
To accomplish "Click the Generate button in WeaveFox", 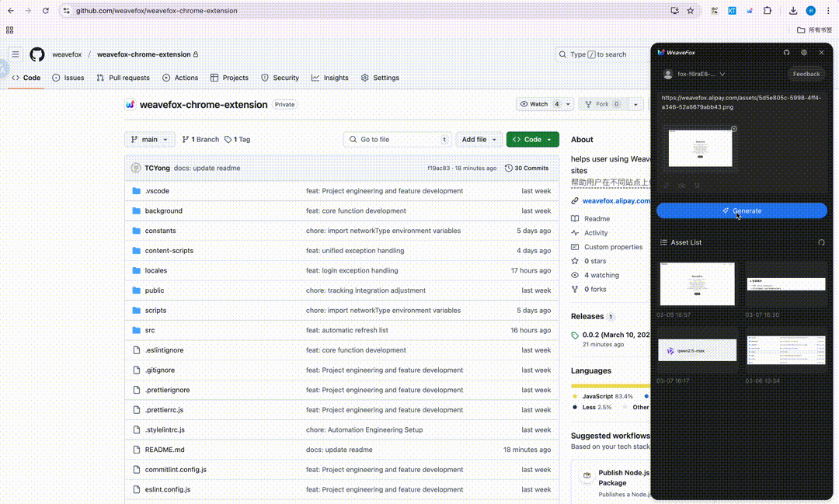I will (742, 210).
